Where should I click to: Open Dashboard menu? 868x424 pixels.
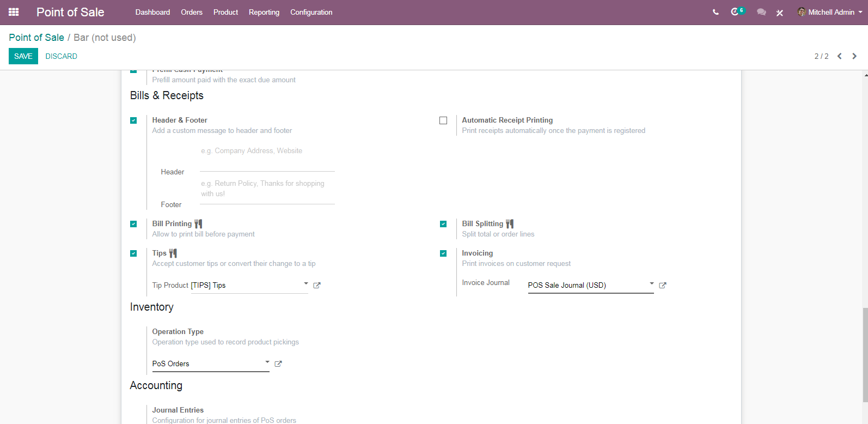(152, 12)
